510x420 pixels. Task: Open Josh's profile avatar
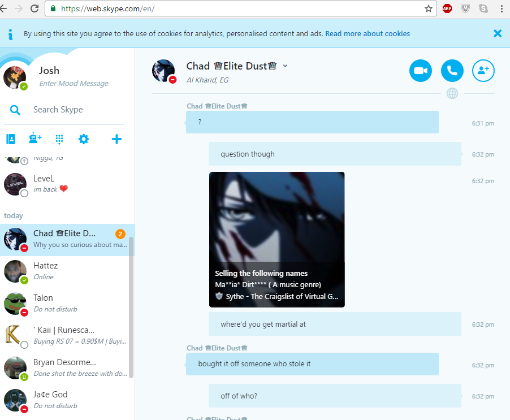click(15, 77)
